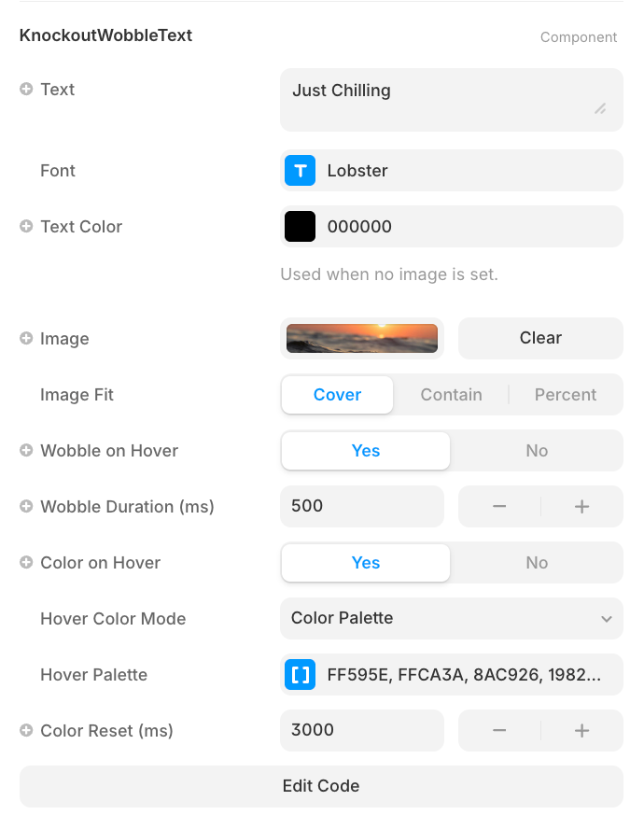Clear the selected image
This screenshot has height=829, width=644.
click(540, 338)
